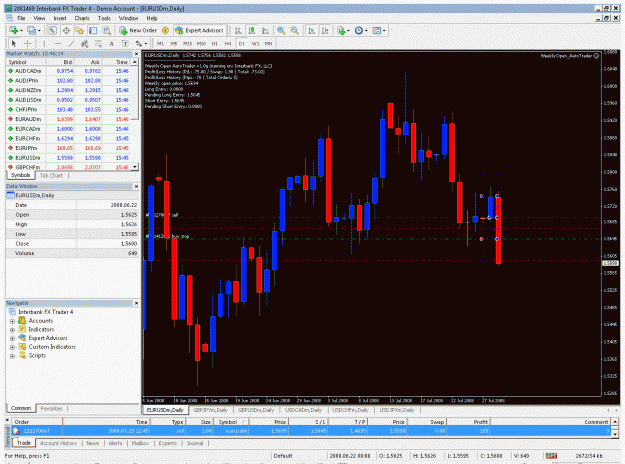Toggle the Terminal window toolbar icon
This screenshot has width=625, height=464.
pyautogui.click(x=93, y=30)
